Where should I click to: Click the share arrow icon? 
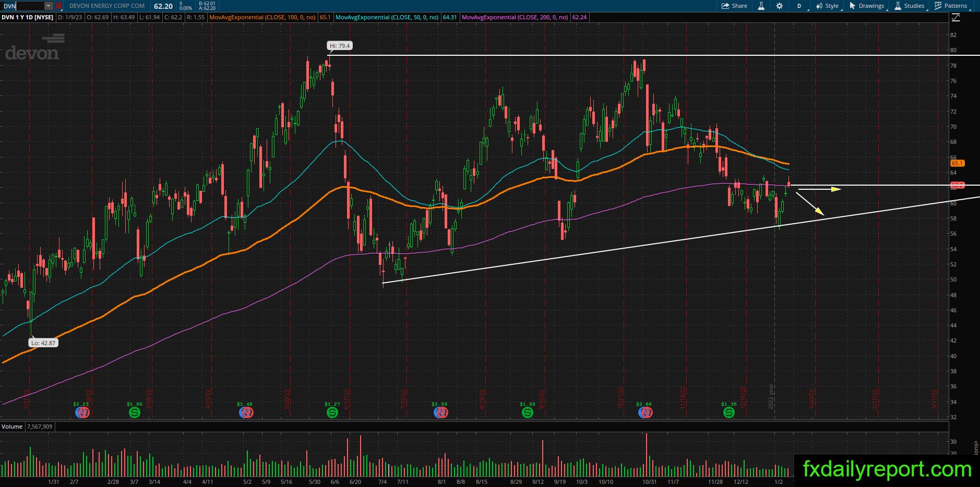pyautogui.click(x=725, y=6)
